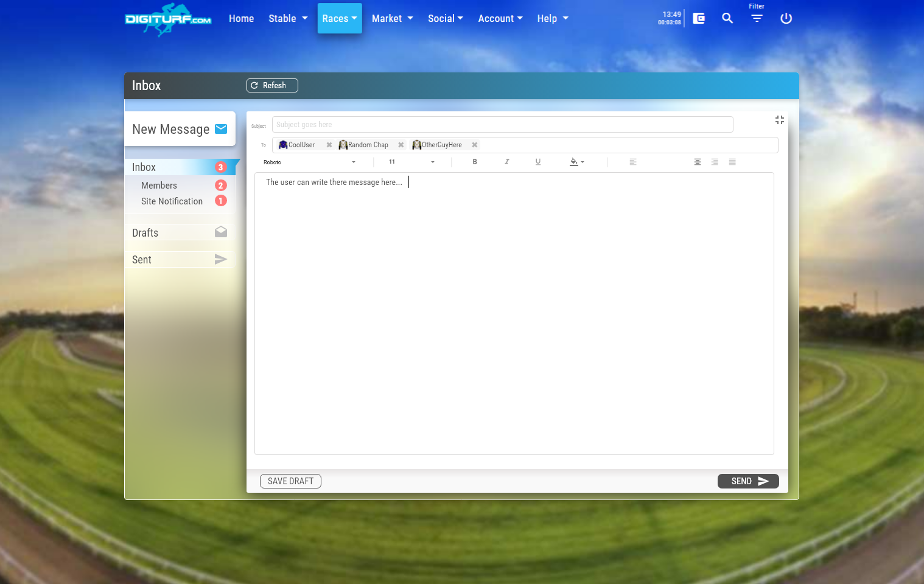This screenshot has width=924, height=584.
Task: Justify the message text
Action: [732, 162]
